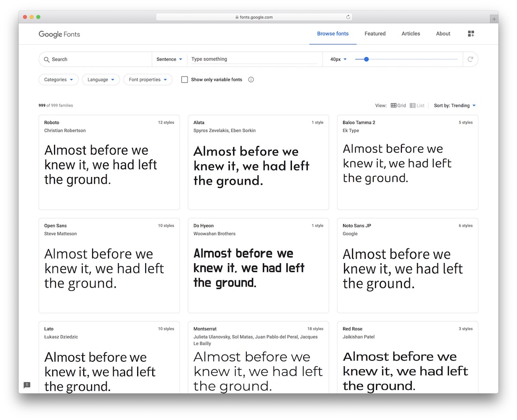
Task: Open the Montserrat font card
Action: click(258, 358)
